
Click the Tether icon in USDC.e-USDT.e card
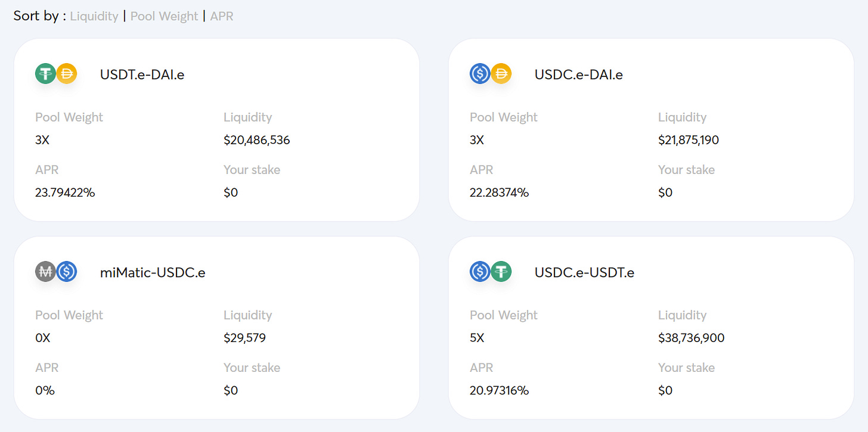click(501, 272)
